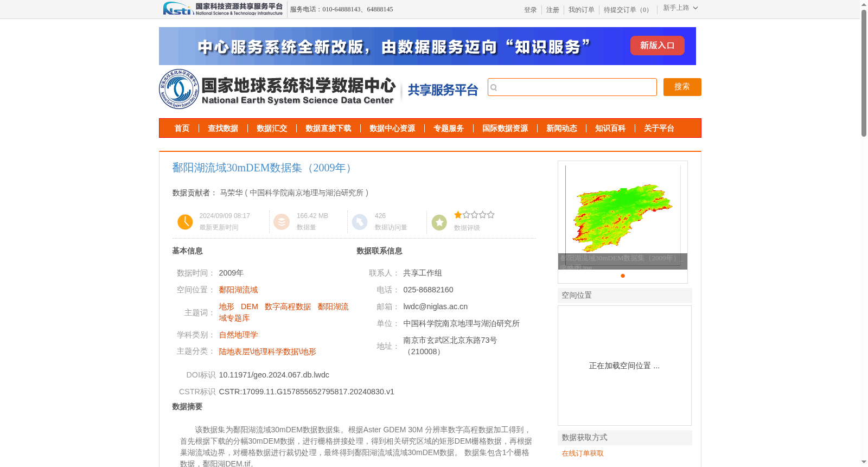Viewport: 868px width, 467px height.
Task: Click the 鄱阳湖流域专题库 keyword link
Action: pyautogui.click(x=284, y=312)
